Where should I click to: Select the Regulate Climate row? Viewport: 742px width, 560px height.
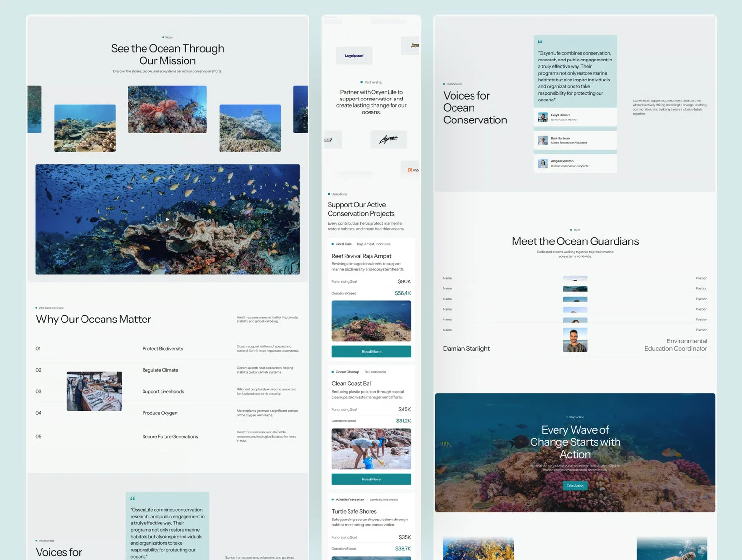[x=167, y=370]
